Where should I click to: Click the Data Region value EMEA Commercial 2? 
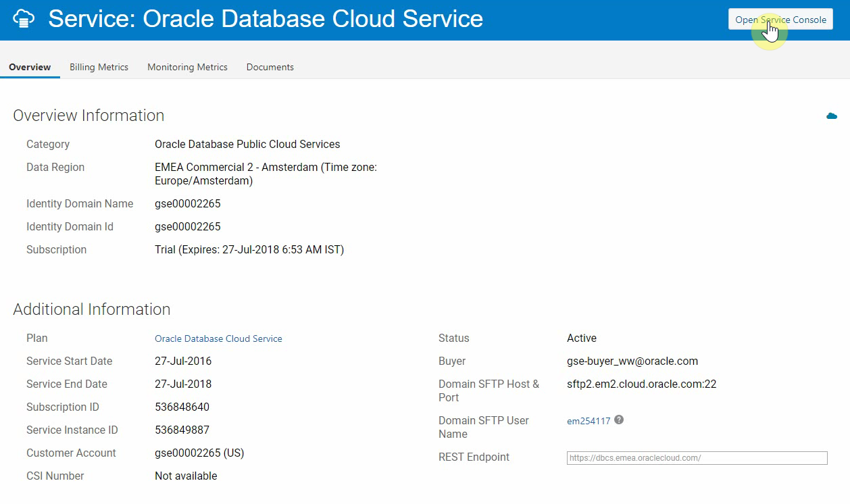coord(266,174)
